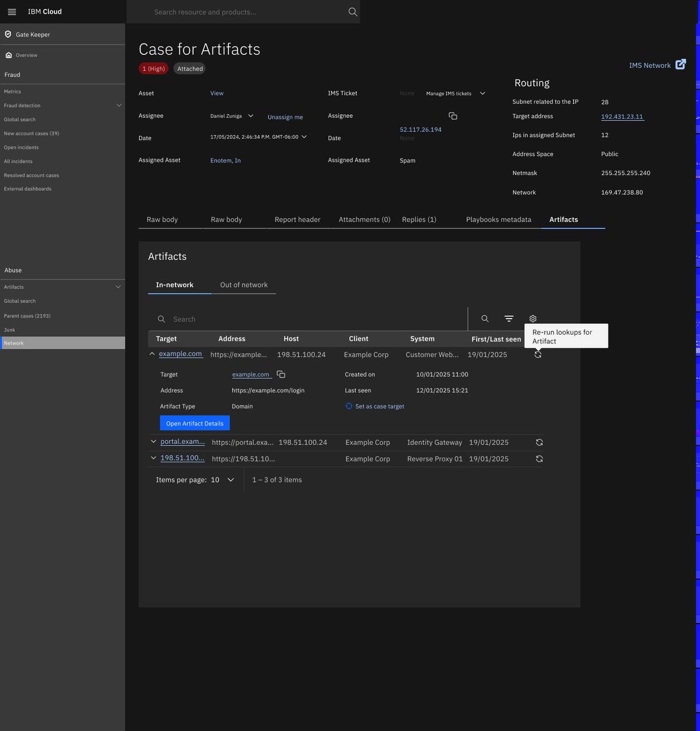700x731 pixels.
Task: Open the Asset View link
Action: tap(217, 93)
